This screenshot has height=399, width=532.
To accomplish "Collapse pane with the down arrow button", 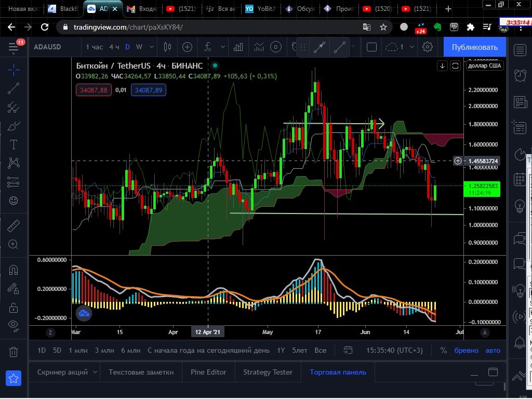I will 442,66.
